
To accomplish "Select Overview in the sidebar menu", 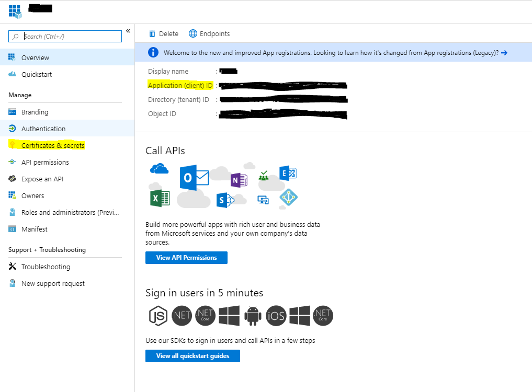I will click(35, 57).
